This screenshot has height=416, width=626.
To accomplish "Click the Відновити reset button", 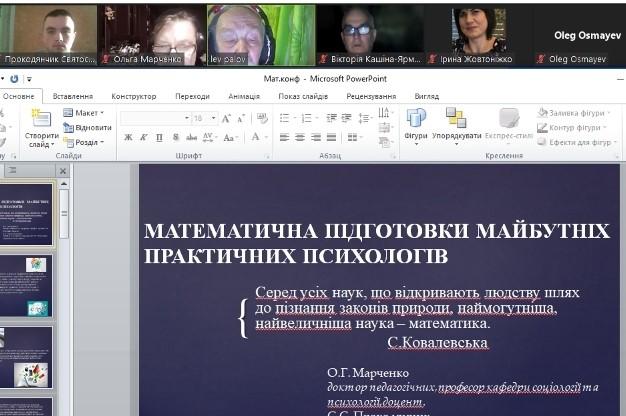I will (x=87, y=128).
